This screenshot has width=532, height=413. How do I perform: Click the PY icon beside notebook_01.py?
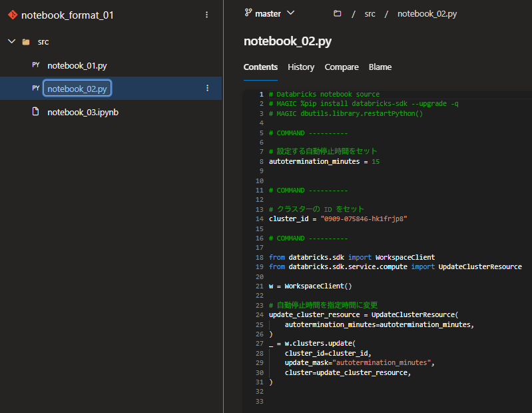pos(36,65)
